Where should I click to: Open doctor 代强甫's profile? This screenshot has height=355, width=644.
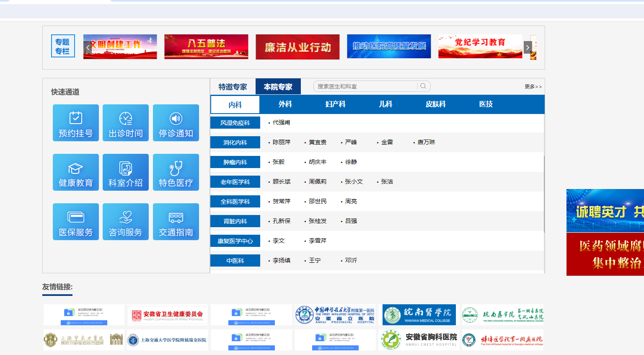(x=282, y=122)
